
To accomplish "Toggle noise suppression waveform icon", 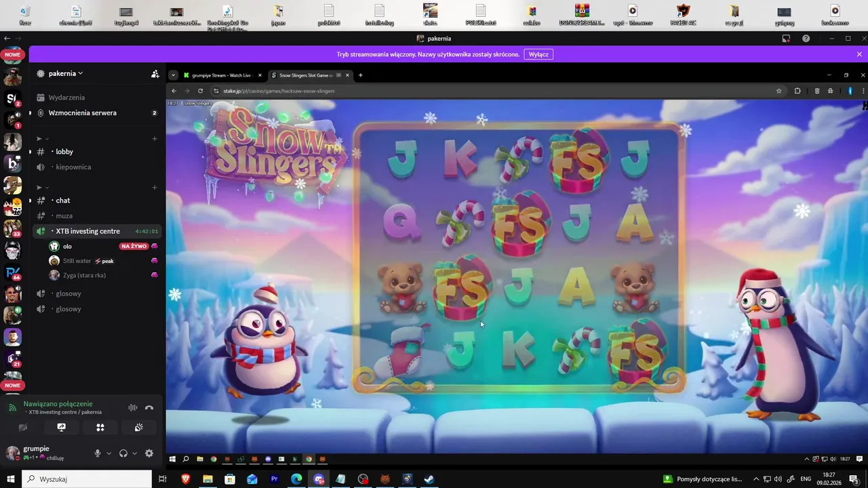I will pyautogui.click(x=133, y=408).
